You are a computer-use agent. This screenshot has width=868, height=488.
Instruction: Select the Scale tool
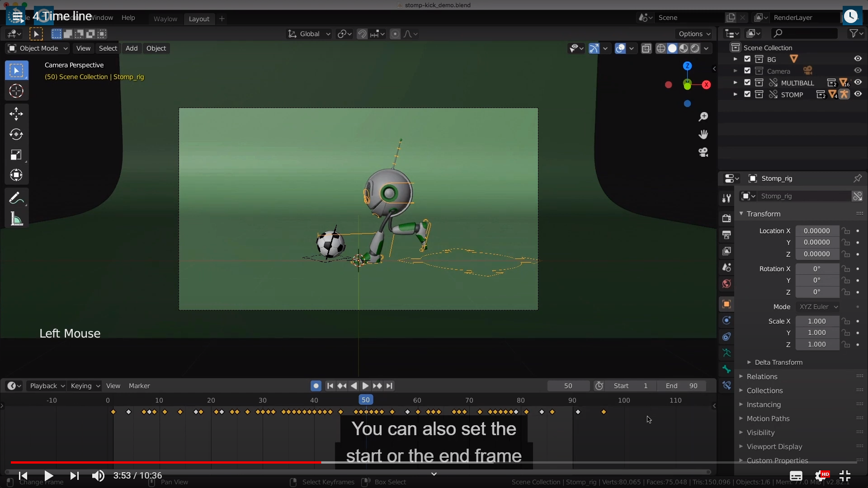(16, 155)
